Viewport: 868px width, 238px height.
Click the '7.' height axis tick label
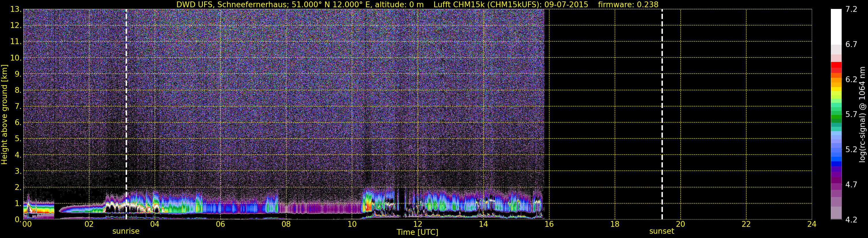(x=18, y=106)
